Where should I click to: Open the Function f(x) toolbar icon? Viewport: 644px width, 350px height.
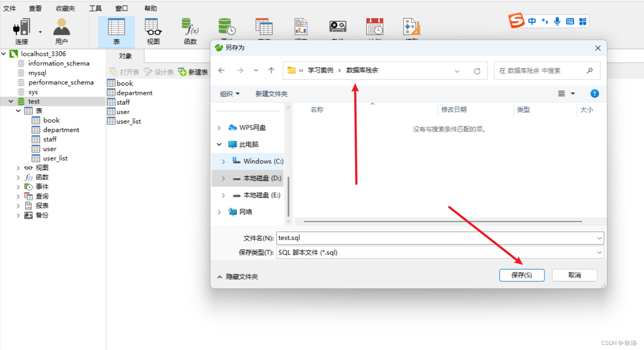190,32
